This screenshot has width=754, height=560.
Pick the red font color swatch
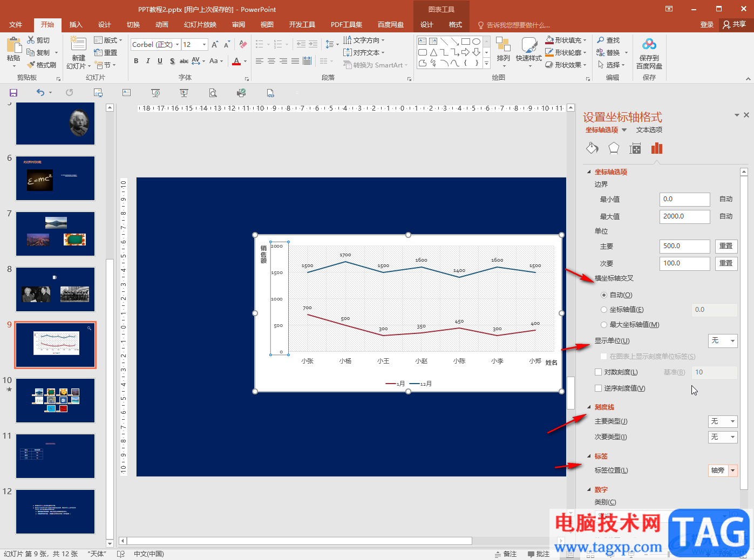(x=236, y=62)
